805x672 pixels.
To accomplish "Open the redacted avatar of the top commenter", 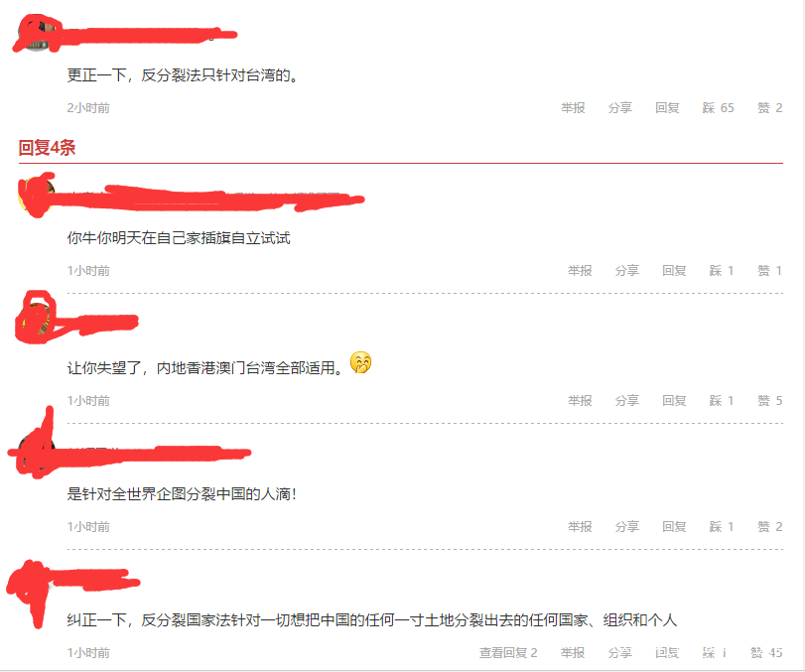I will click(37, 34).
